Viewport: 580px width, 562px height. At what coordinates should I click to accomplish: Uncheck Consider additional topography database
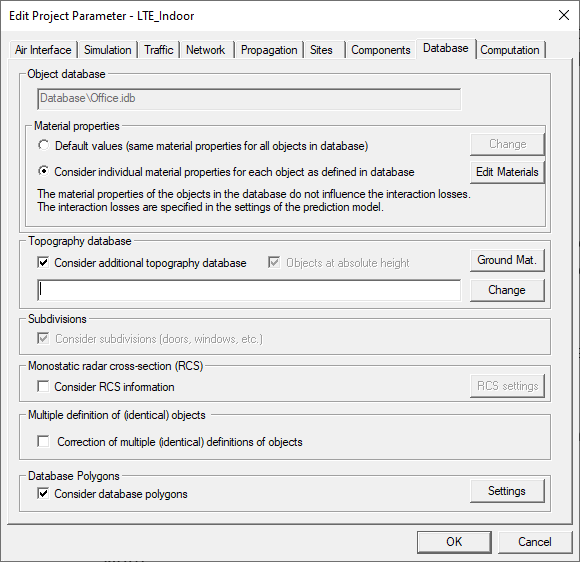coord(43,263)
